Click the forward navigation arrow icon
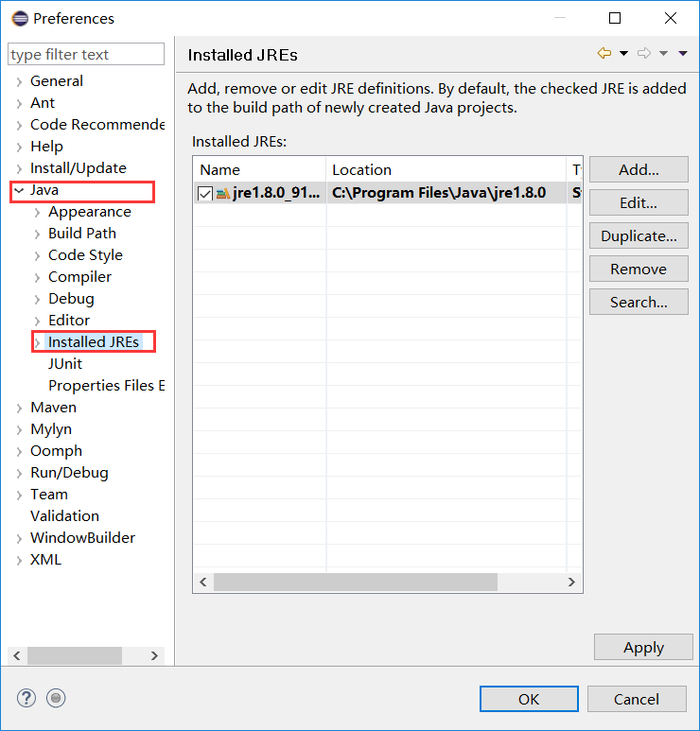Viewport: 700px width, 731px height. coord(644,53)
